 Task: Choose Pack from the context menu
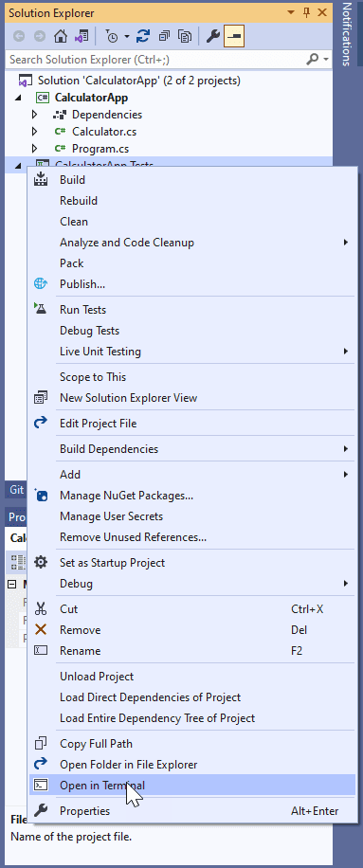click(x=192, y=263)
